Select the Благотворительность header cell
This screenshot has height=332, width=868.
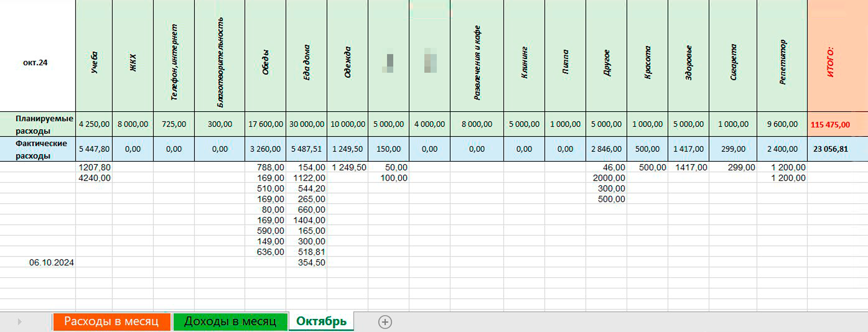(x=219, y=56)
